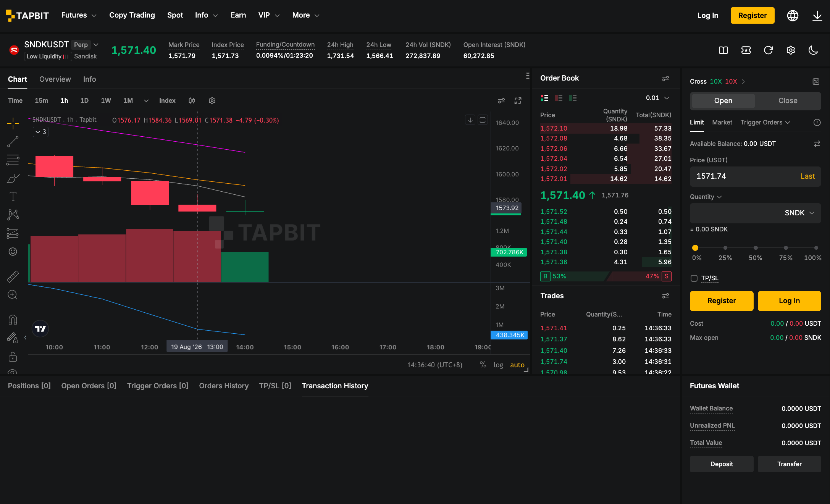Image resolution: width=830 pixels, height=504 pixels.
Task: Open the coupon ticket icon in header
Action: coord(746,50)
